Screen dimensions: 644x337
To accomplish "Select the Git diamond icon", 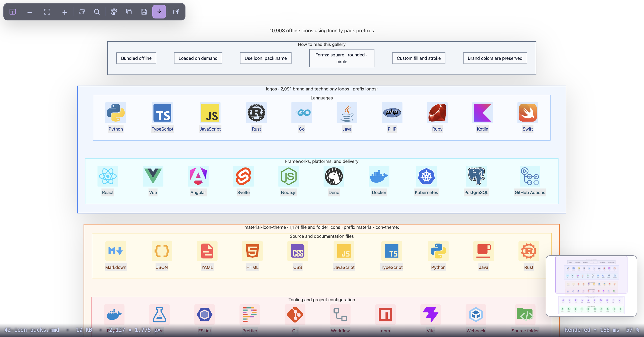I will (x=295, y=314).
